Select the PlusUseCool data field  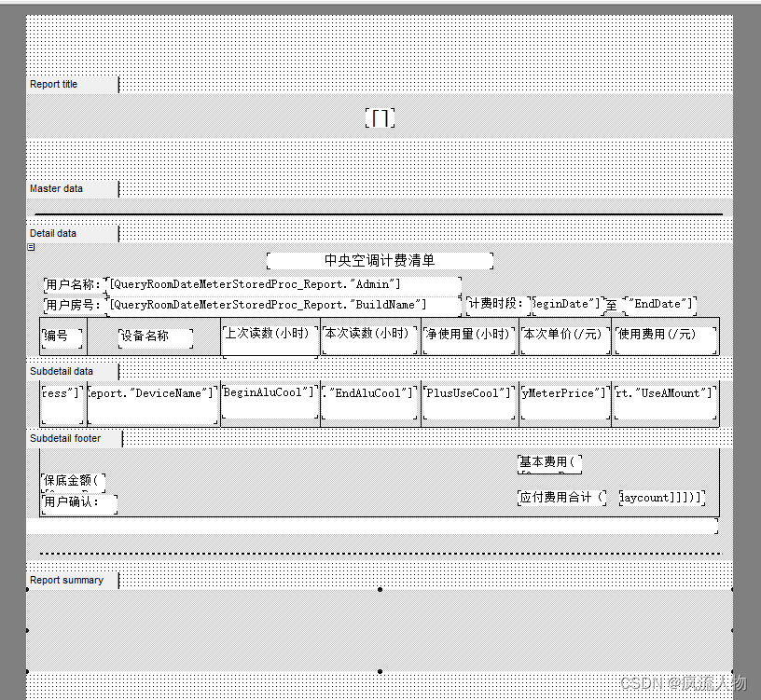click(x=469, y=392)
